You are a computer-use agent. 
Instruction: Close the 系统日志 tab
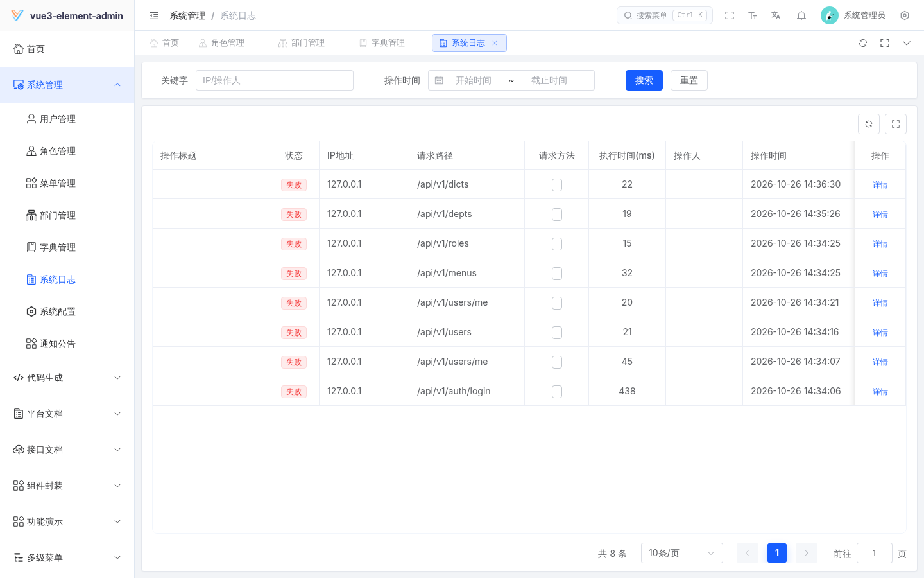pos(495,43)
